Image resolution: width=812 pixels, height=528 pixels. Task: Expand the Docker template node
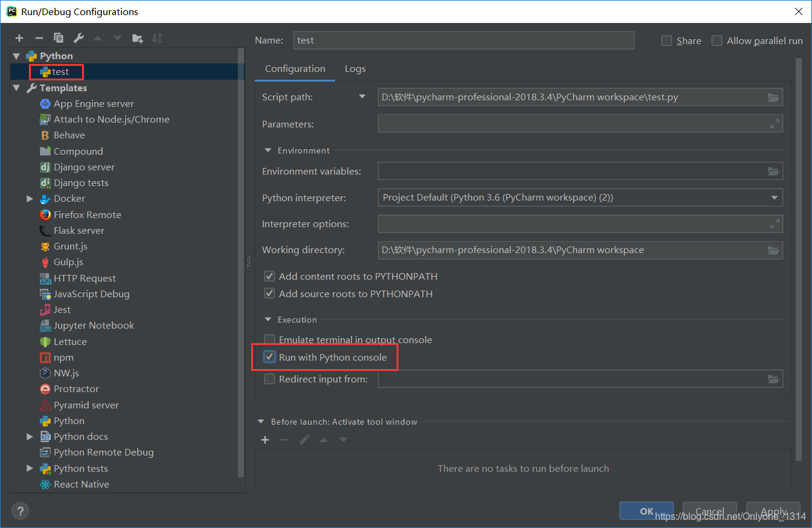[x=30, y=199]
